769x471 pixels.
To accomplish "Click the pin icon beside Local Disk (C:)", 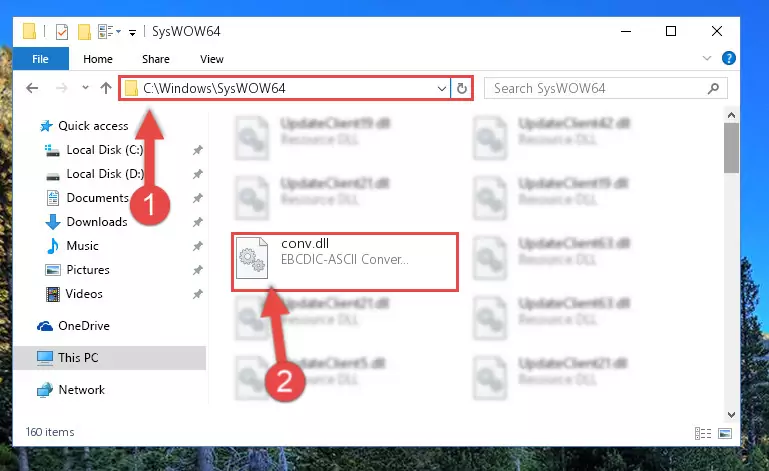I will (198, 150).
